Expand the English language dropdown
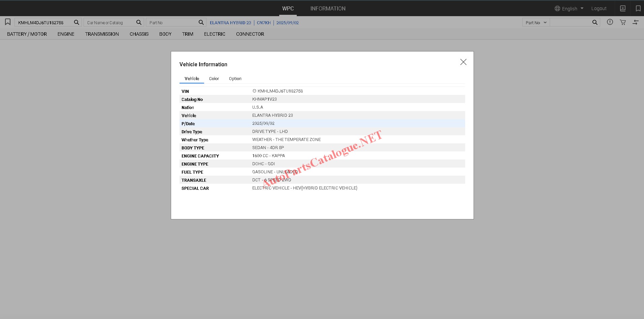Viewport: 644px width, 319px height. (569, 8)
